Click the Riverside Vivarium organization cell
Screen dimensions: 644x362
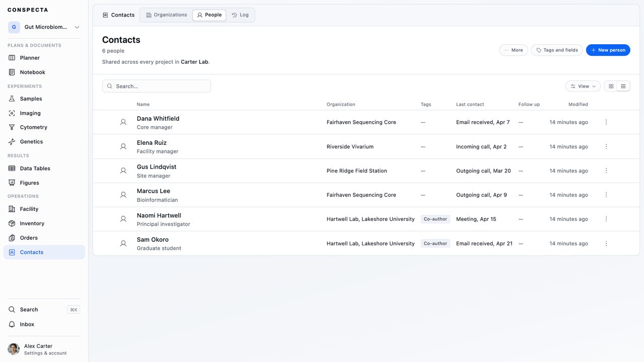coord(350,147)
